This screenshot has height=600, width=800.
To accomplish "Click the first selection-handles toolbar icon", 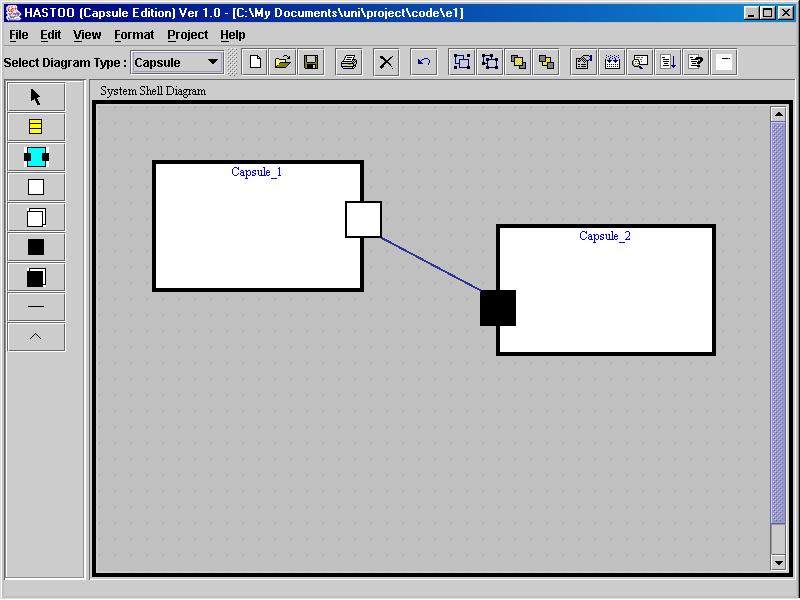I will pyautogui.click(x=462, y=62).
